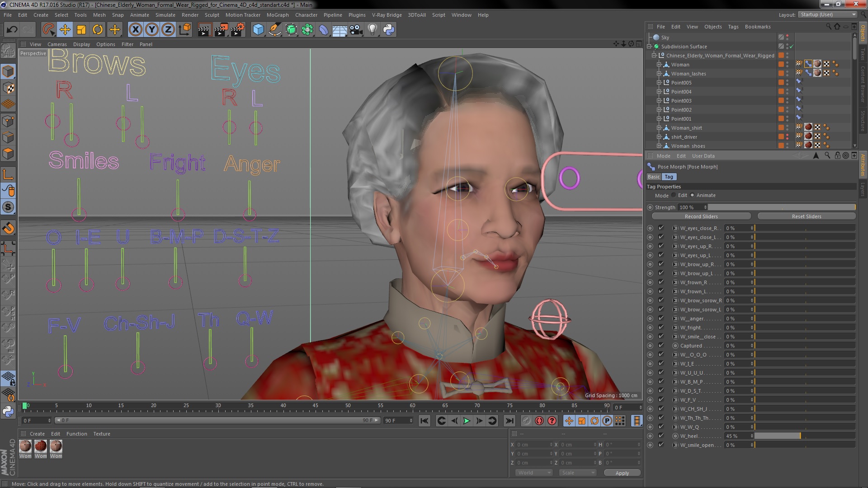Click Record Sliders button

(x=701, y=216)
